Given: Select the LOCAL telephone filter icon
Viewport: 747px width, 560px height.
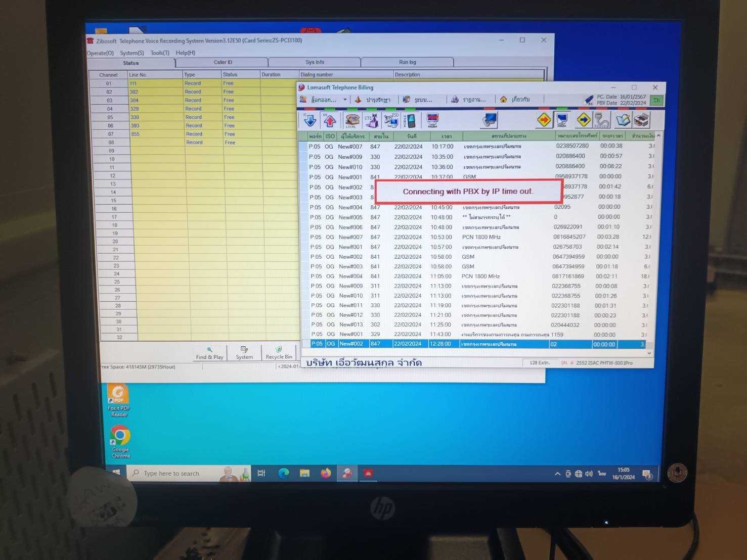Looking at the screenshot, I should (x=351, y=120).
